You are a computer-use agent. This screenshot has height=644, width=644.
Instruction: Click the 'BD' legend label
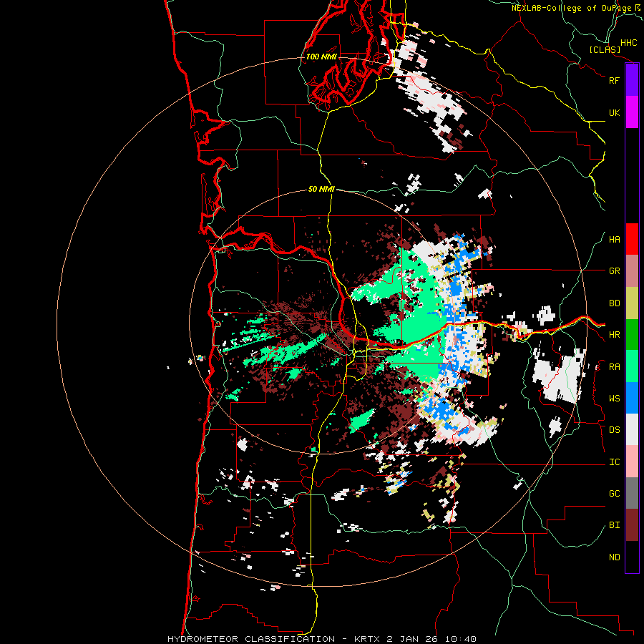[614, 303]
